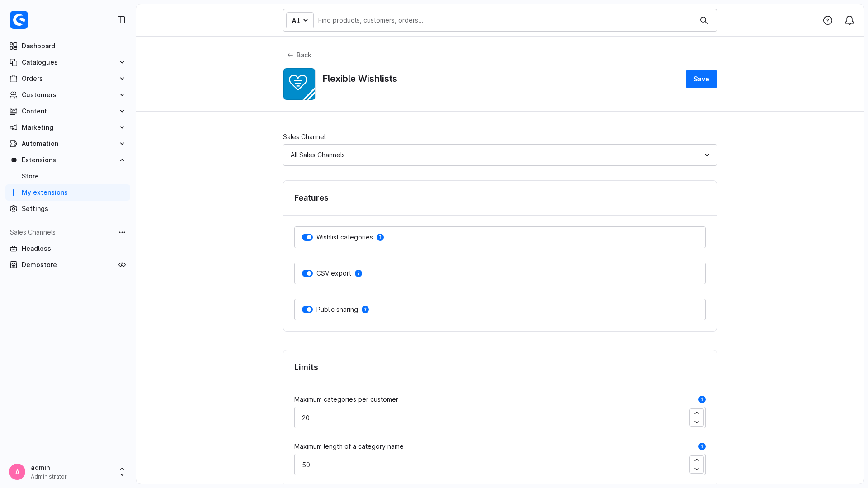Click the Settings gear icon
This screenshot has width=868, height=488.
pyautogui.click(x=14, y=209)
